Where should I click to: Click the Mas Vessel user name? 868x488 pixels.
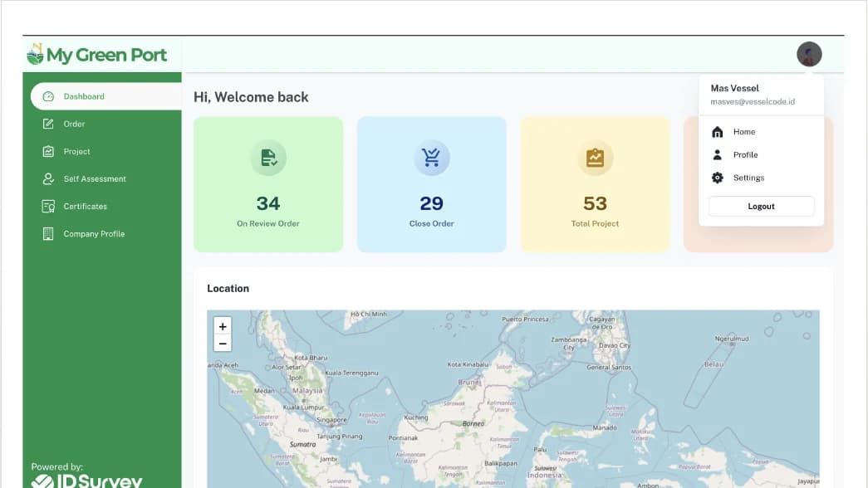pos(734,88)
